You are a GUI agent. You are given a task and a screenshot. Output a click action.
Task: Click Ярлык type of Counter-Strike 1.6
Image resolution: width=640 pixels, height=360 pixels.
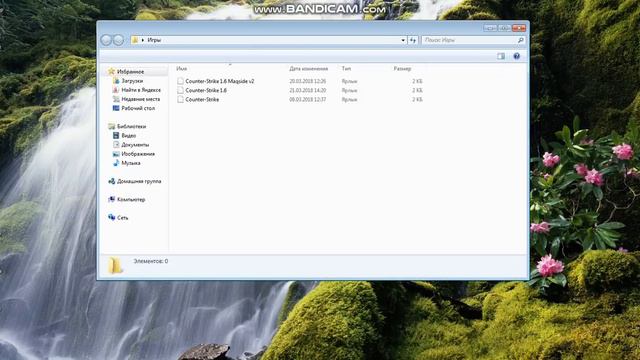(x=349, y=90)
